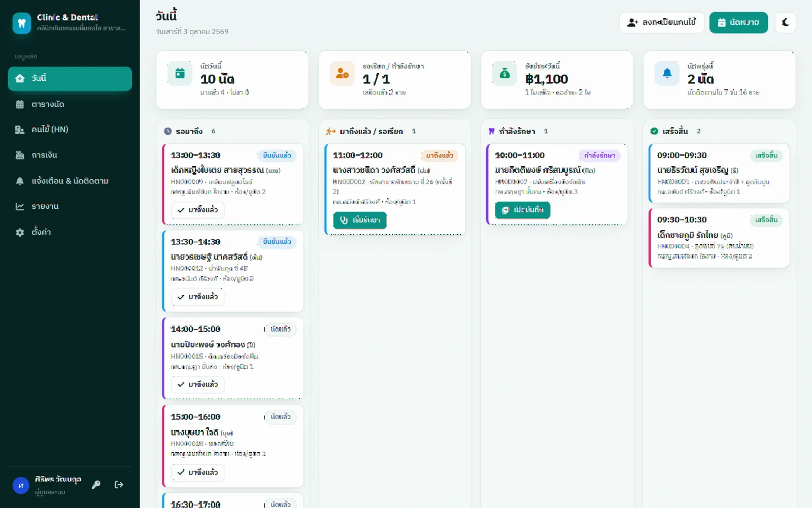812x508 pixels.
Task: Click the logout icon in sidebar footer
Action: pos(119,485)
